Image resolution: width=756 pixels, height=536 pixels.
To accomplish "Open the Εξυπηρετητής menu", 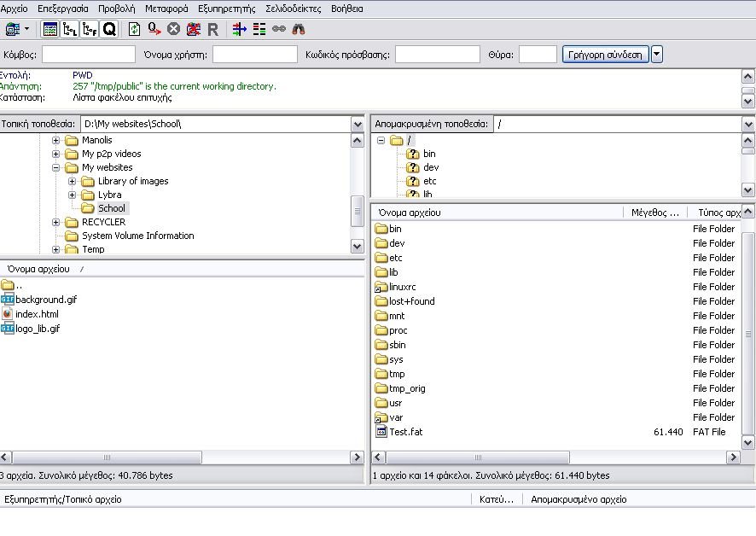I will coord(227,9).
